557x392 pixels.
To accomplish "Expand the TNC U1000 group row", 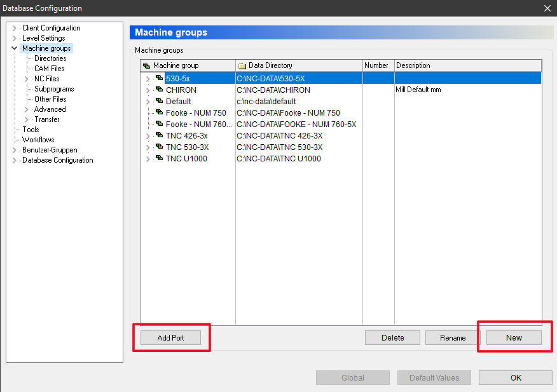I will (148, 159).
